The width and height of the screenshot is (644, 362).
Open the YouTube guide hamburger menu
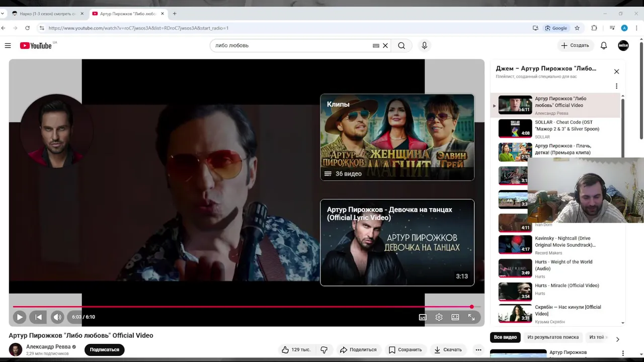8,46
